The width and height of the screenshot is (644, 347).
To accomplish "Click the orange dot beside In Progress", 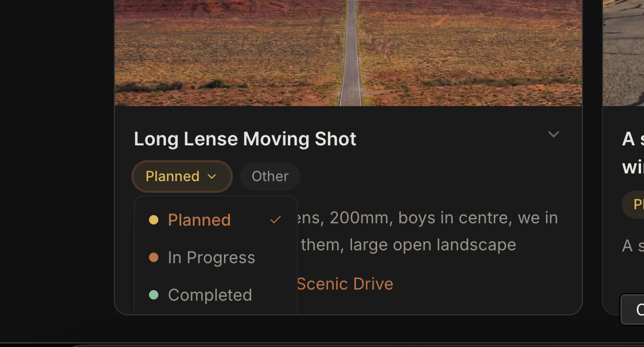I will click(x=154, y=257).
